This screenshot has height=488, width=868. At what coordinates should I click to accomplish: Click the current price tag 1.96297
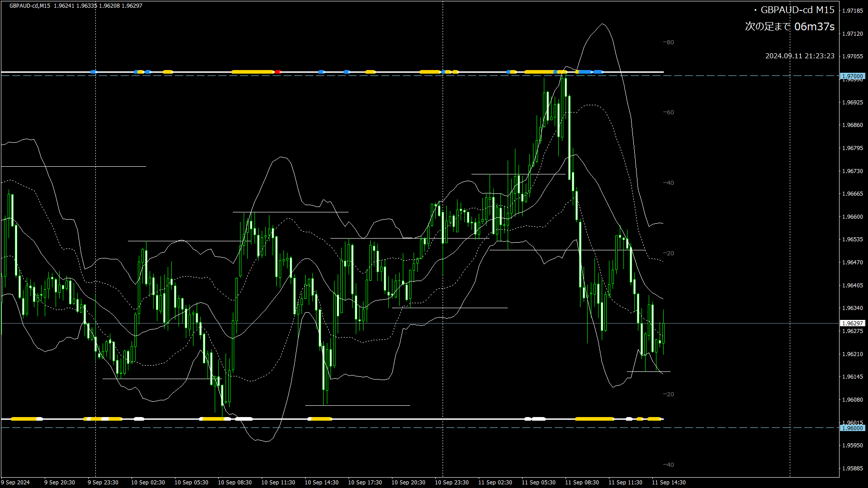click(852, 323)
